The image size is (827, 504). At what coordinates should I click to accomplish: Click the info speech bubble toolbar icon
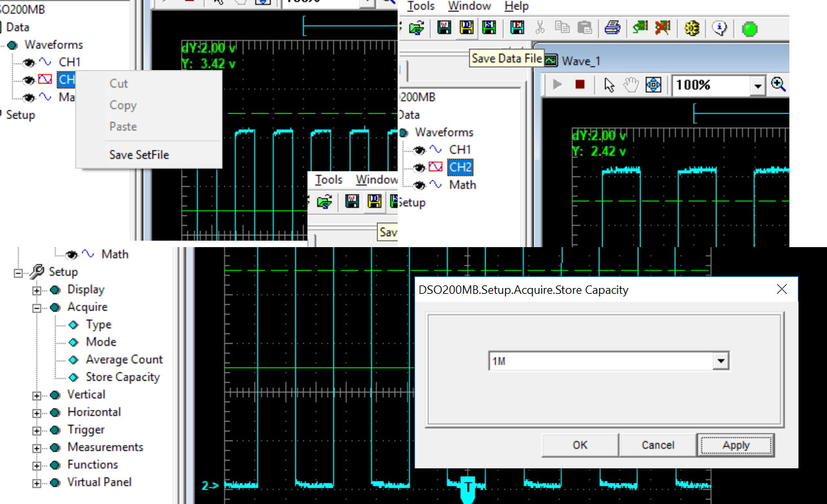coord(719,28)
